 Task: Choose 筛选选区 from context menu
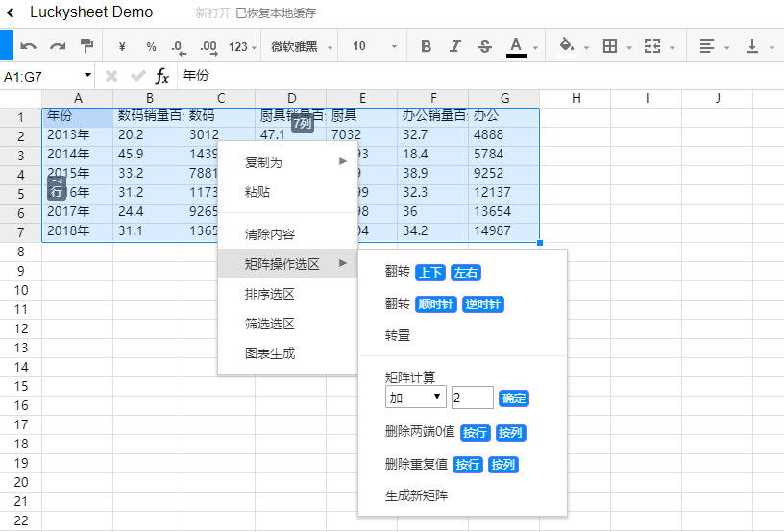[287, 324]
